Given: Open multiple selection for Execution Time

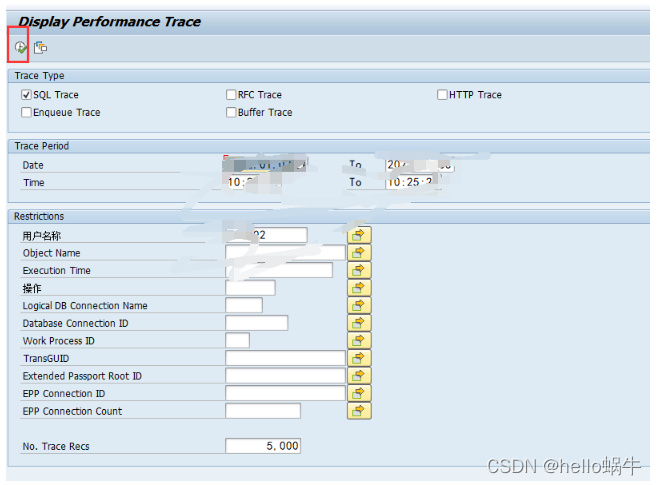Looking at the screenshot, I should [x=359, y=270].
